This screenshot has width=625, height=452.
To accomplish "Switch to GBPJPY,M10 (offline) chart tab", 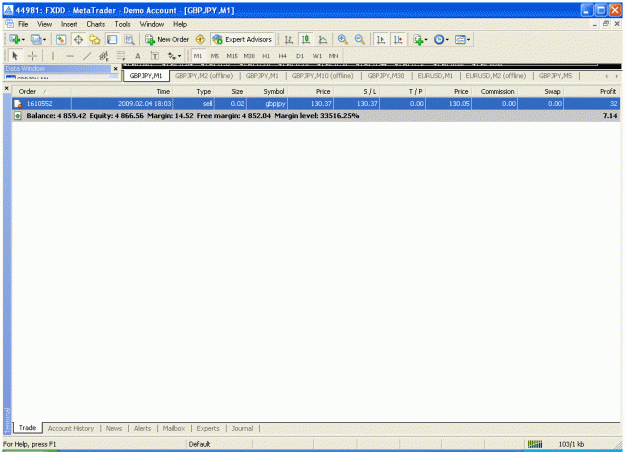I will pyautogui.click(x=322, y=76).
